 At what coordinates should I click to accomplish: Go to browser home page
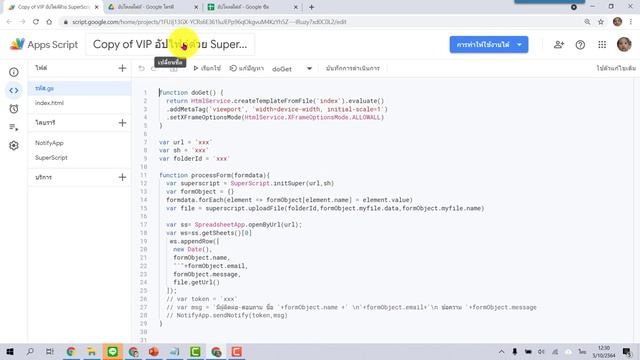pos(49,22)
